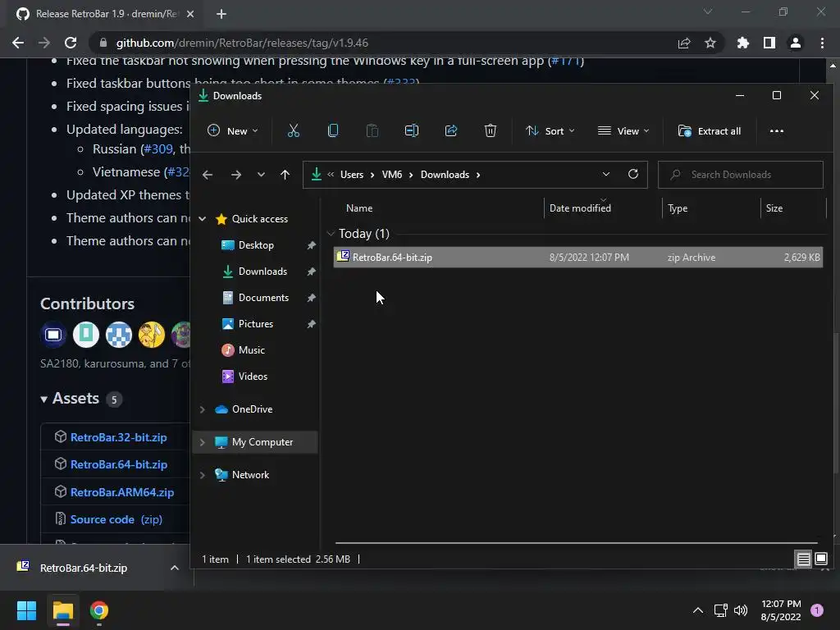Open the Sort dropdown in Explorer
840x630 pixels.
pyautogui.click(x=550, y=130)
